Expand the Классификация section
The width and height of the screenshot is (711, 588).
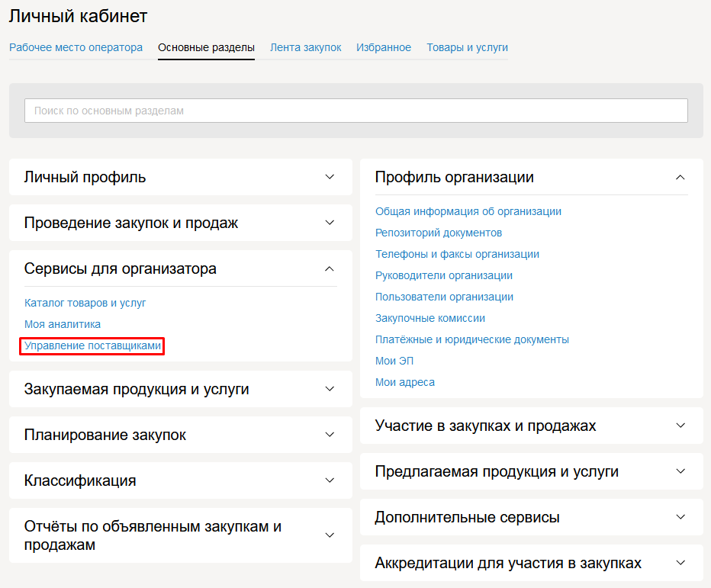click(330, 480)
